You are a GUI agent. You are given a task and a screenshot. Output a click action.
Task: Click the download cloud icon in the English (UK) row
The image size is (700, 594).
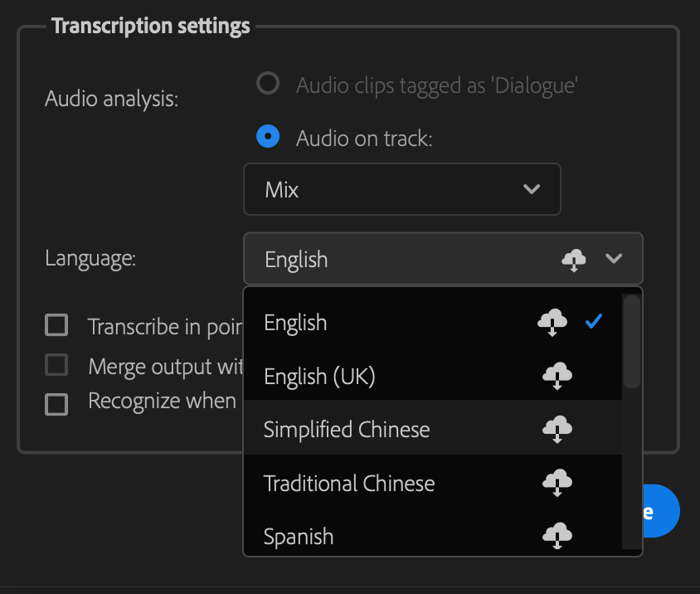tap(557, 376)
